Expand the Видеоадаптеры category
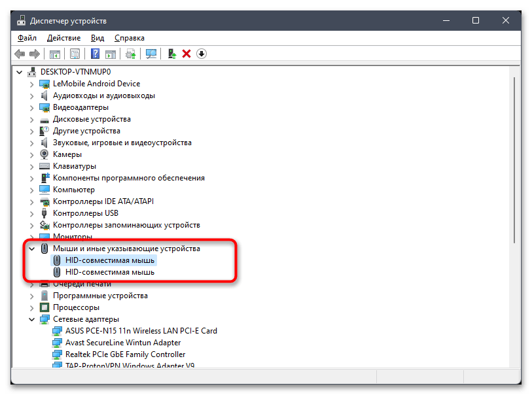This screenshot has width=532, height=395. click(31, 107)
